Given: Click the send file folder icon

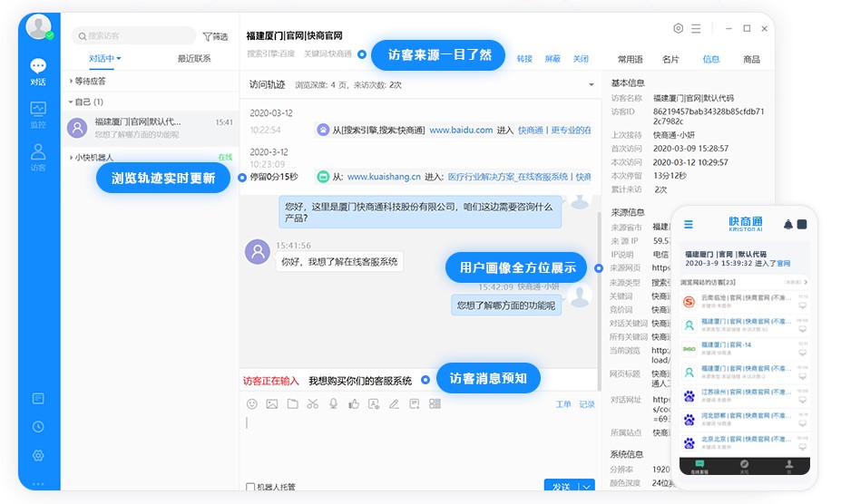Looking at the screenshot, I should point(292,404).
